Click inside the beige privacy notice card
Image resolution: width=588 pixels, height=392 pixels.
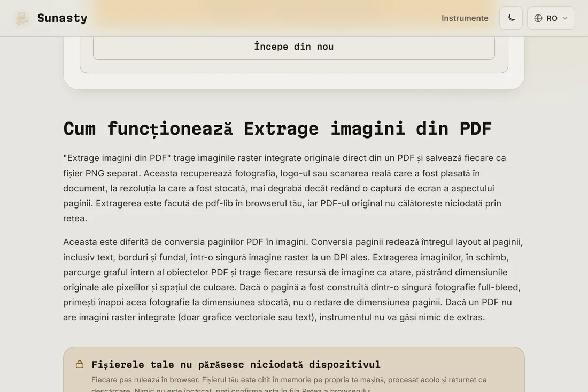293,370
